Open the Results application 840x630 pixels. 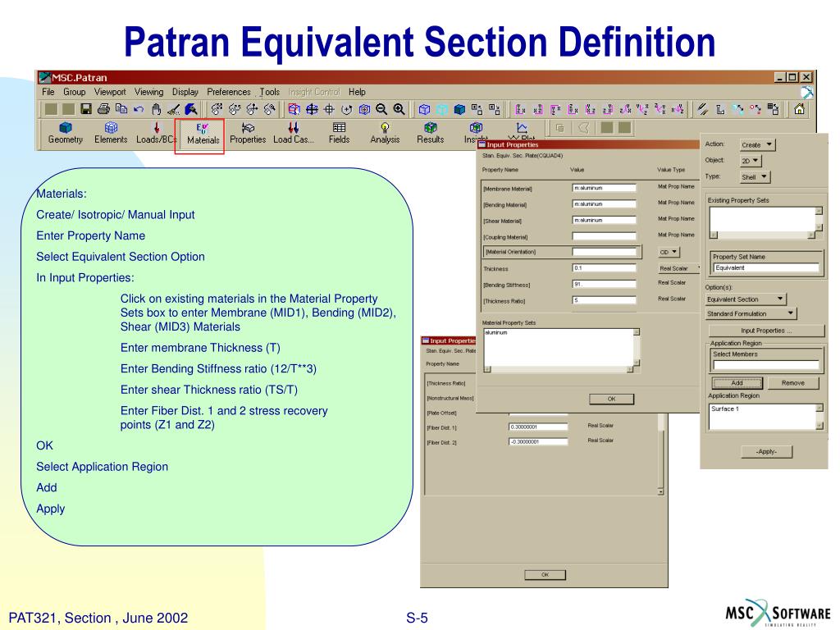pos(430,133)
